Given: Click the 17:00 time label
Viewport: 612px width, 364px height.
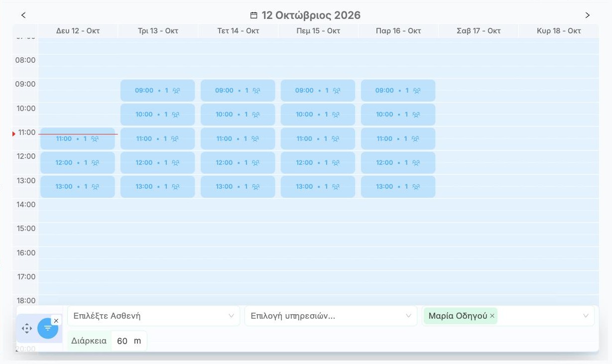Looking at the screenshot, I should (x=25, y=277).
